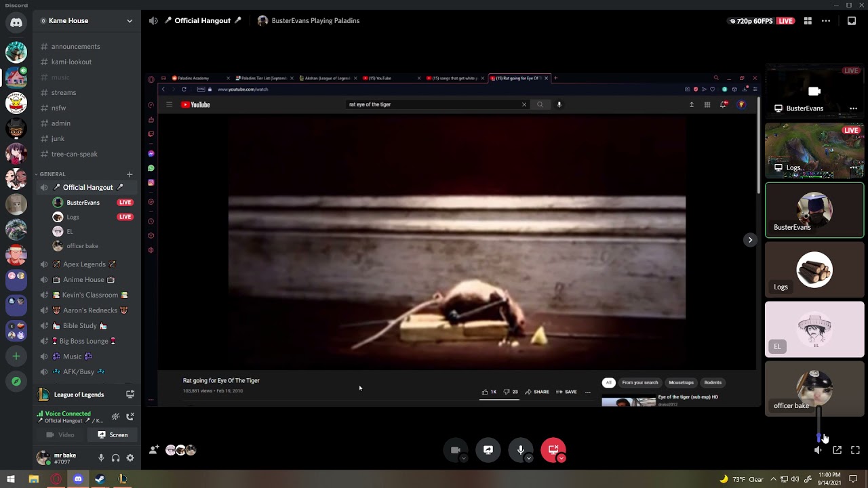The image size is (868, 488).
Task: Select the EL participant tile
Action: click(x=814, y=329)
